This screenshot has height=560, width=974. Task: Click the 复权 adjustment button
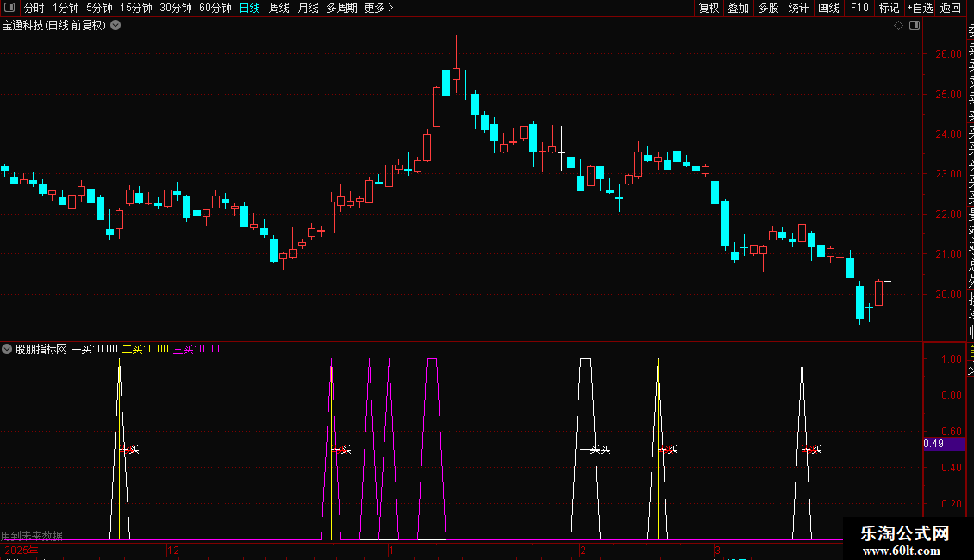coord(709,8)
